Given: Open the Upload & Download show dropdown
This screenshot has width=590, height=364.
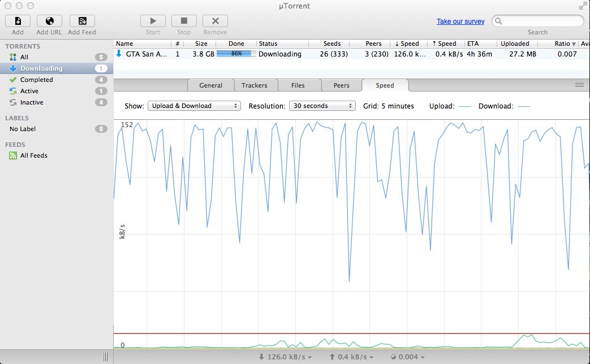Looking at the screenshot, I should coord(194,106).
